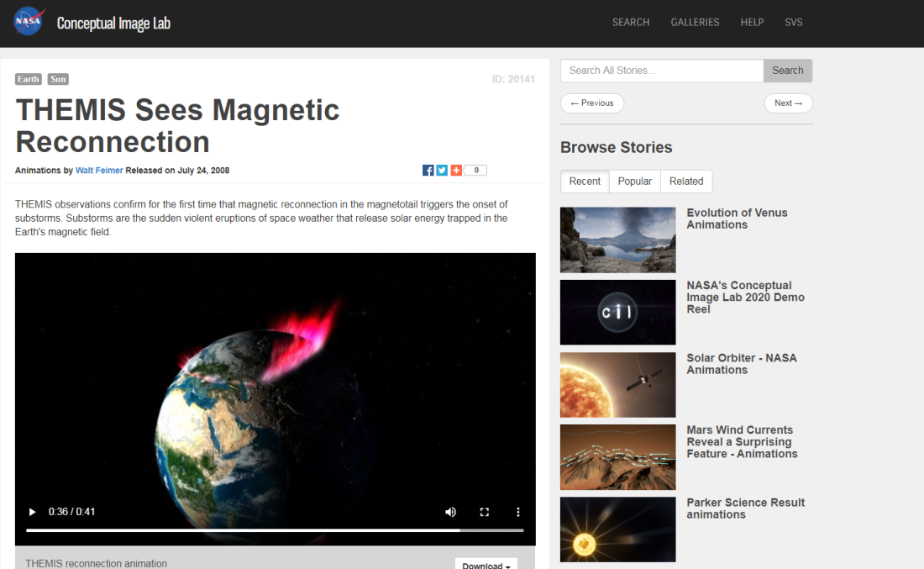Open the 2020 Demo Reel thumbnail
The height and width of the screenshot is (569, 924).
pos(617,312)
